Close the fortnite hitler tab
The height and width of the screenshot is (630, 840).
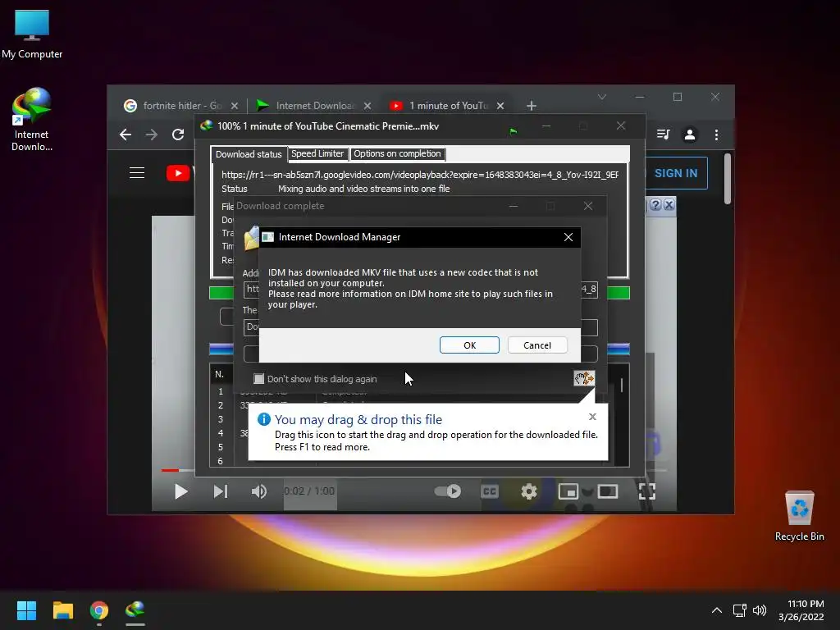coord(234,106)
